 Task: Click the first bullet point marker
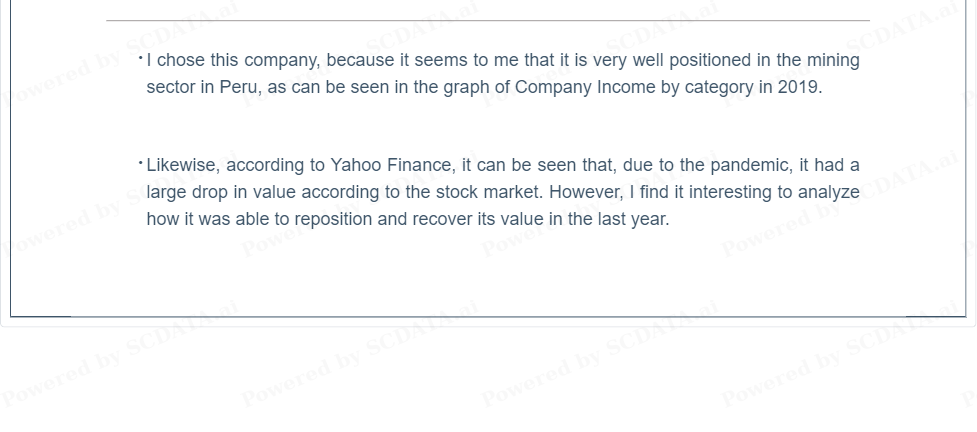(141, 59)
